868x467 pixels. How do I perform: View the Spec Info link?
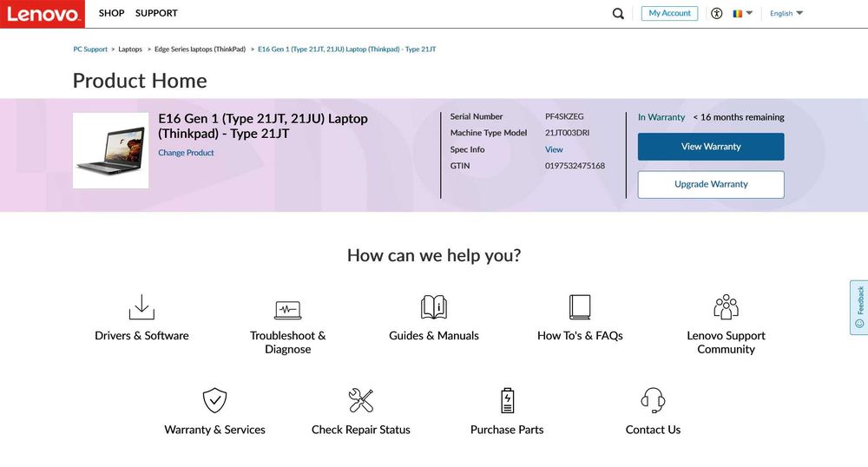(x=554, y=149)
